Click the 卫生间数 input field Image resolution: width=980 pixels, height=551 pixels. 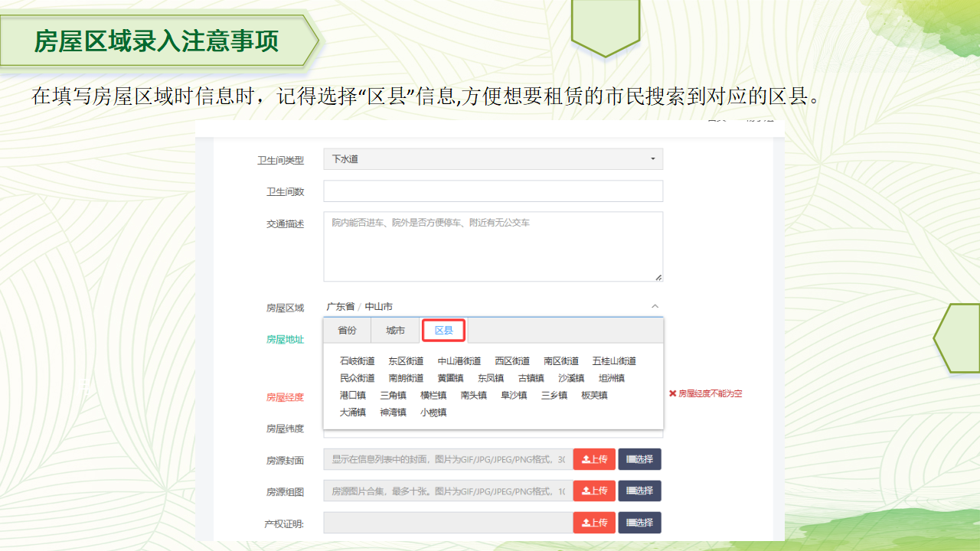tap(493, 191)
